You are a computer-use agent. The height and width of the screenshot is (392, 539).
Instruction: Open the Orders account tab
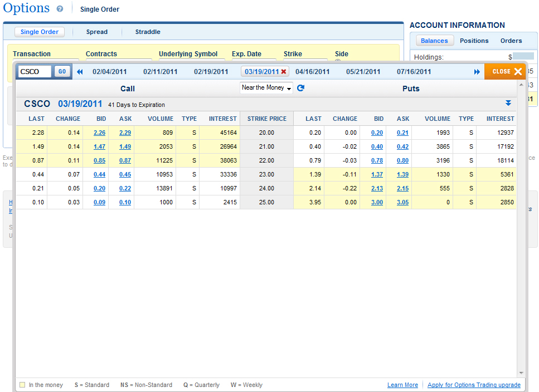511,41
